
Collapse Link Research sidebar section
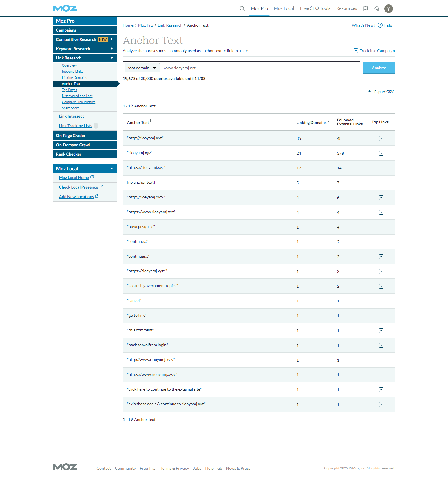112,58
